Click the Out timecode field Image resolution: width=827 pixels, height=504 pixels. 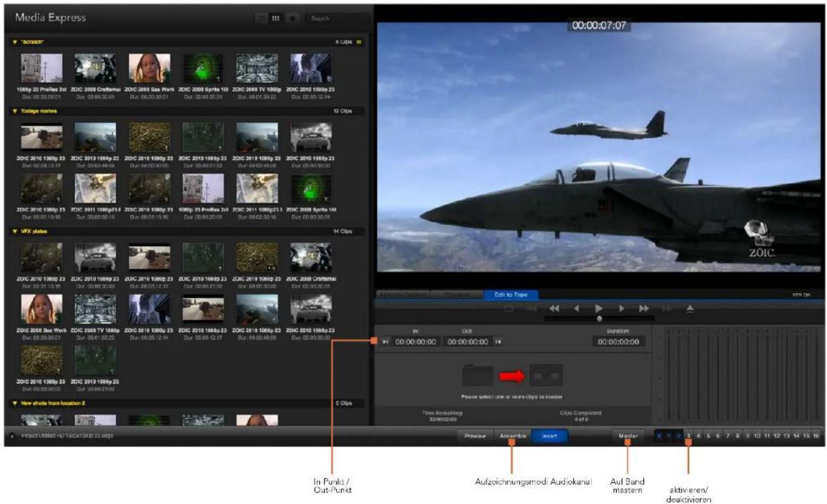point(467,342)
